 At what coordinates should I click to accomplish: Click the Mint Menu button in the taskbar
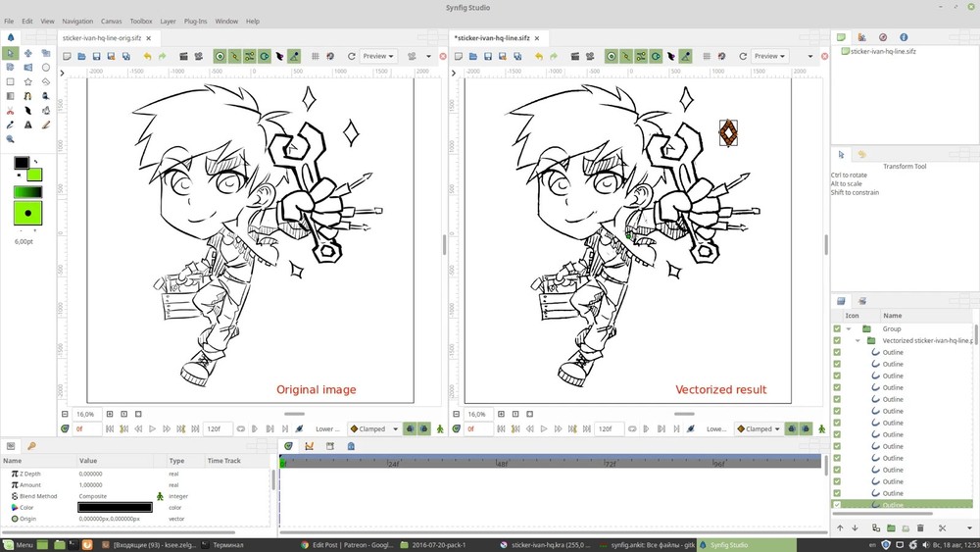click(19, 544)
